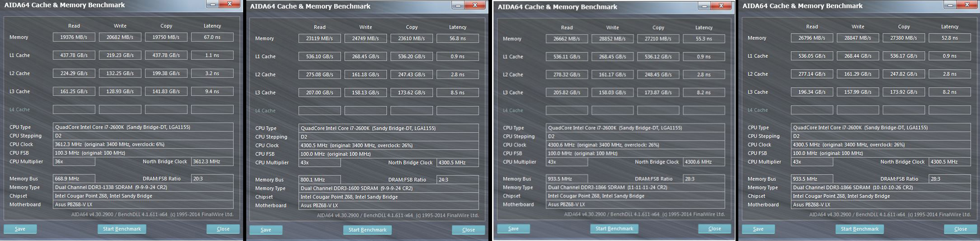Select the 23610 MB/s memory copy value

click(412, 38)
